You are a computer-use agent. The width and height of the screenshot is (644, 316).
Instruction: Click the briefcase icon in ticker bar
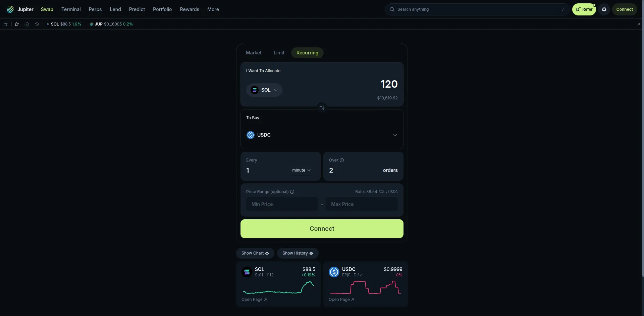click(27, 24)
